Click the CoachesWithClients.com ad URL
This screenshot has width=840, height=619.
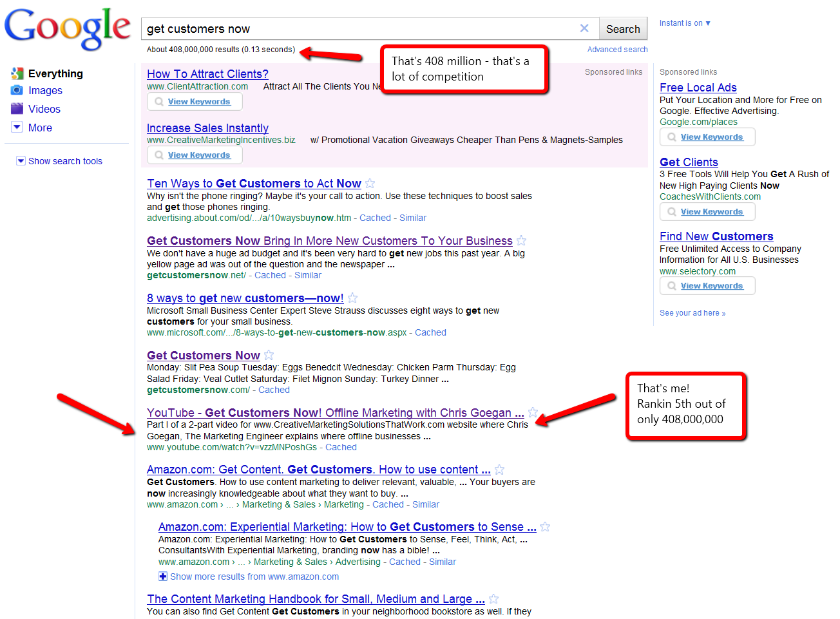[x=710, y=196]
